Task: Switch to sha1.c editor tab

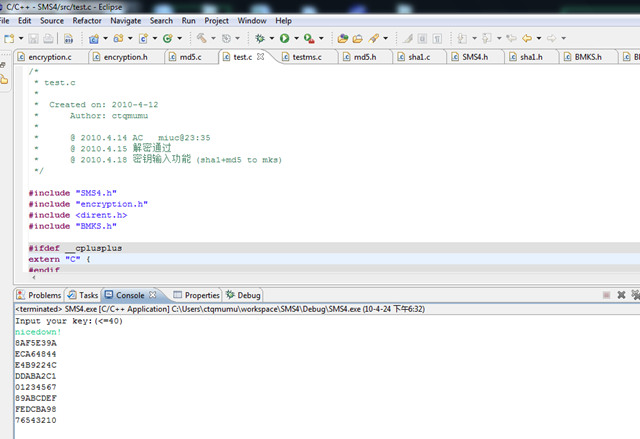Action: (419, 57)
